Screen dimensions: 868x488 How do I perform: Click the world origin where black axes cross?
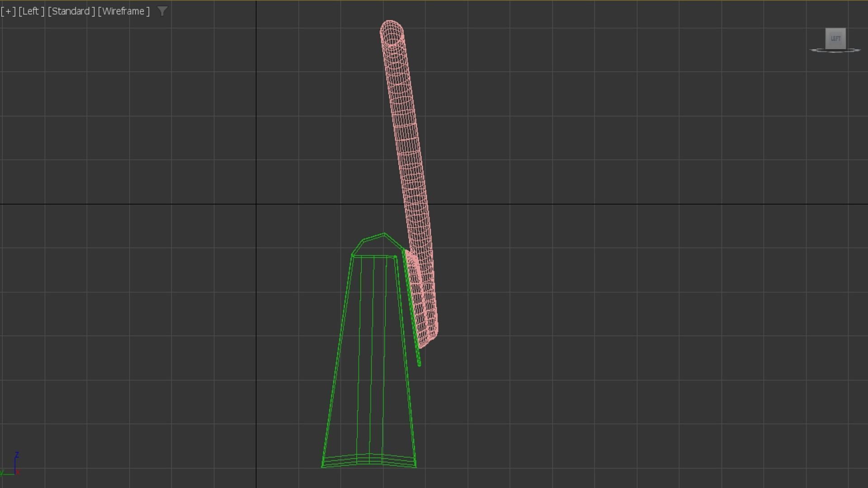click(256, 204)
